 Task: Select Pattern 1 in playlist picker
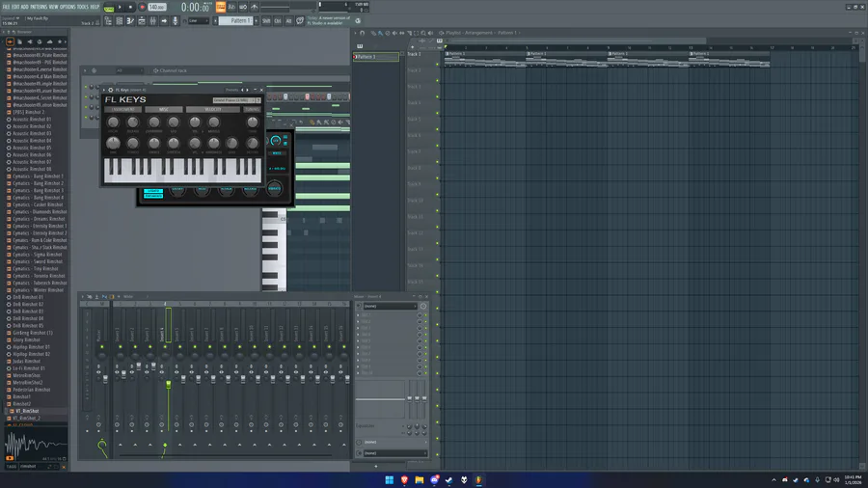pyautogui.click(x=376, y=57)
